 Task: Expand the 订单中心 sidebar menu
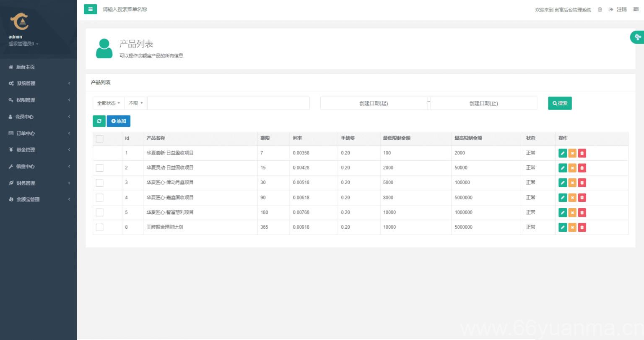click(39, 133)
